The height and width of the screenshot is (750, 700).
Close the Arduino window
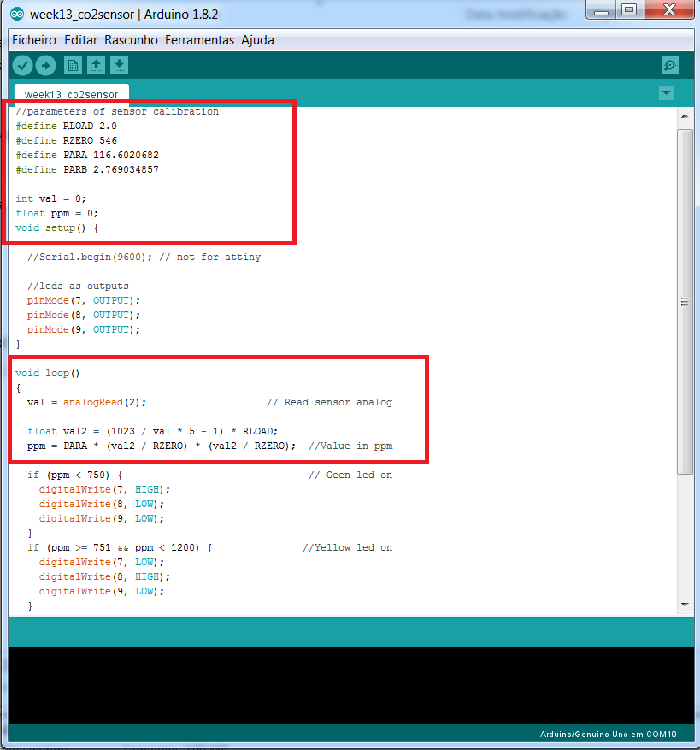point(669,9)
